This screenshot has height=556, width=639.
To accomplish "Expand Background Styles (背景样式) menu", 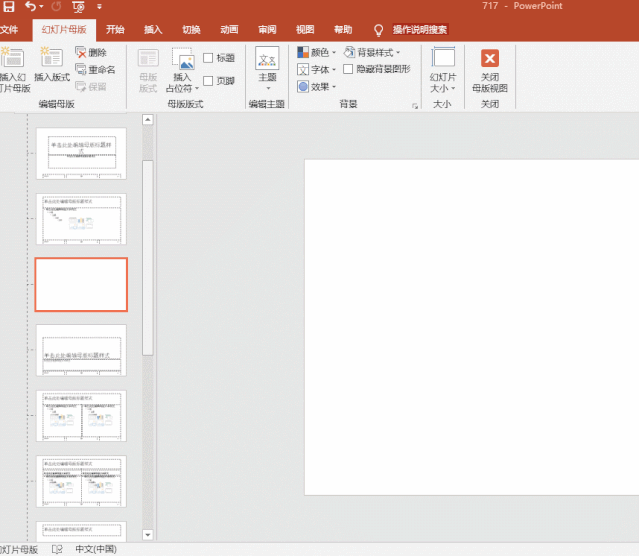I will pos(371,53).
